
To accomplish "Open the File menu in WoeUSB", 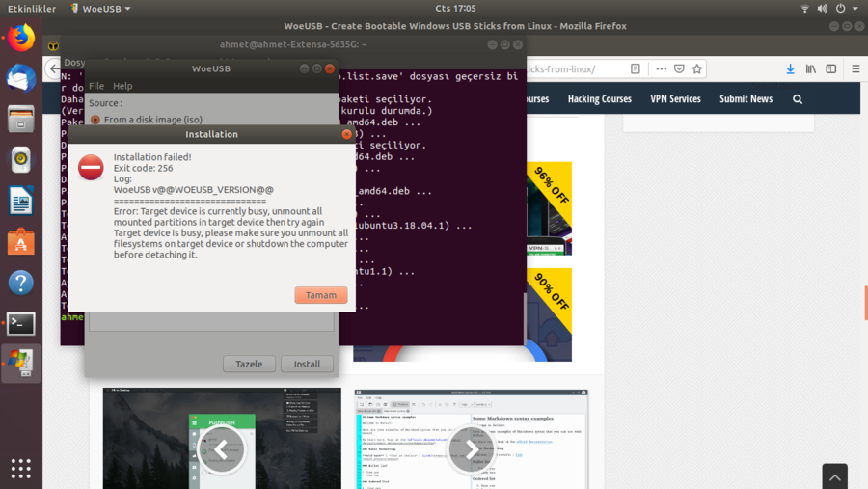I will point(96,86).
